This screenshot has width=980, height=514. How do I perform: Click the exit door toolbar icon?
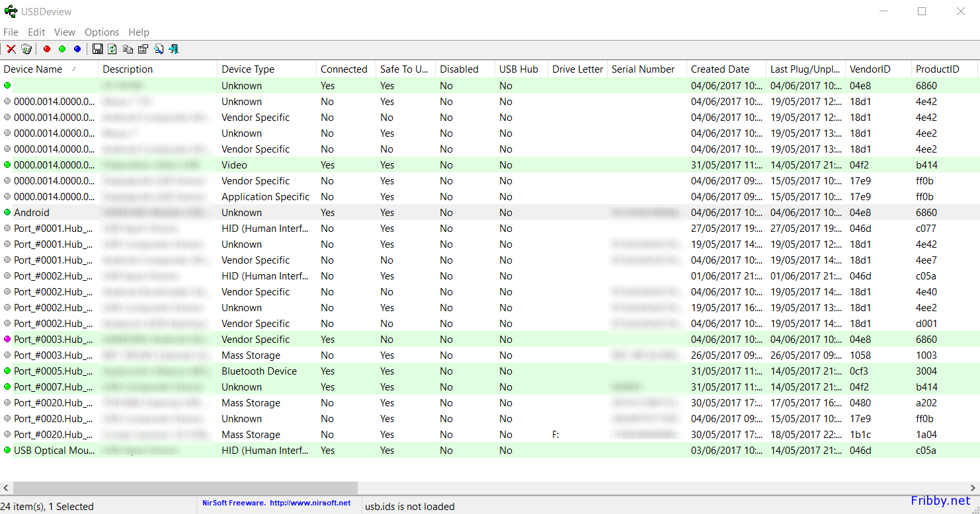pyautogui.click(x=173, y=49)
